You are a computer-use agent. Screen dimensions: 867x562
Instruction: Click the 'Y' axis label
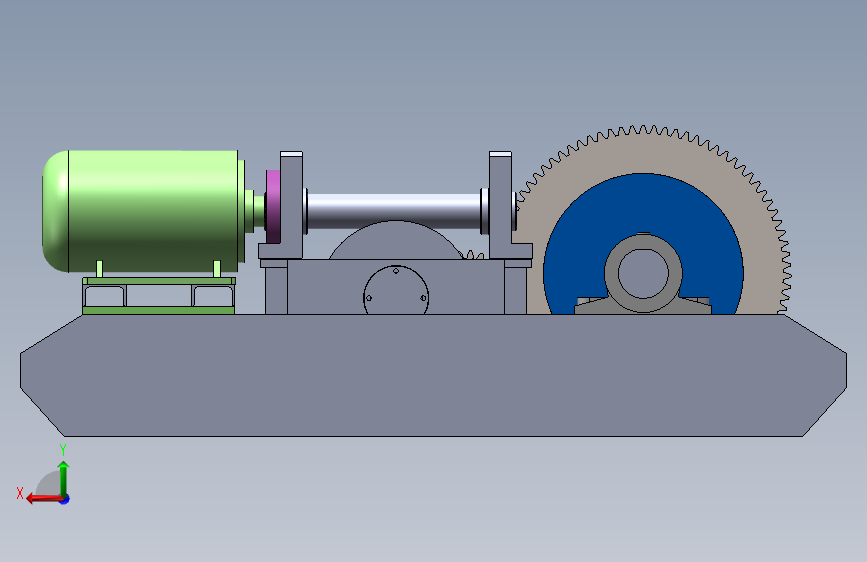[63, 450]
